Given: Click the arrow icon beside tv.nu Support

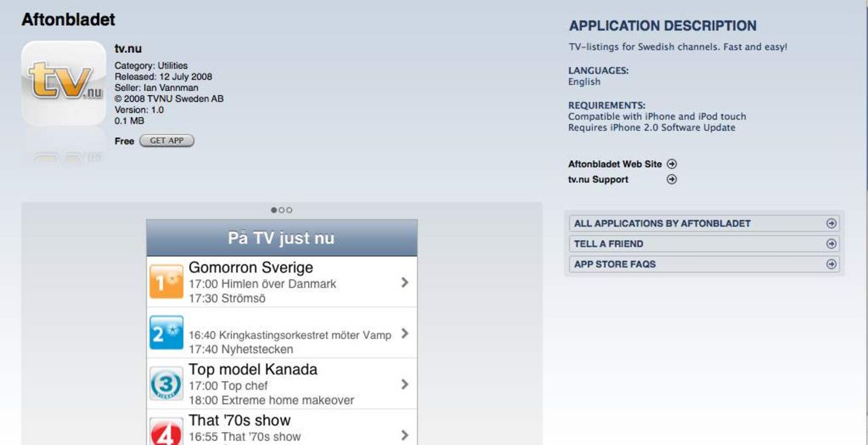Looking at the screenshot, I should (x=671, y=179).
